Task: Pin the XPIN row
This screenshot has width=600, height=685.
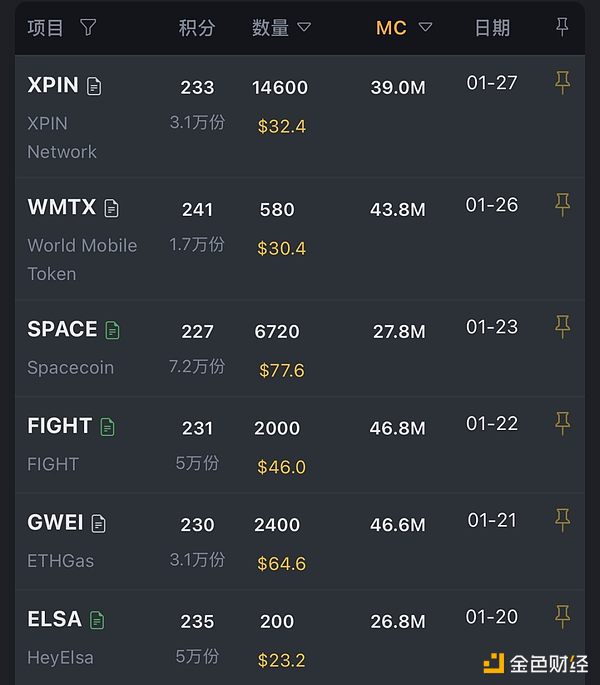Action: click(x=562, y=83)
